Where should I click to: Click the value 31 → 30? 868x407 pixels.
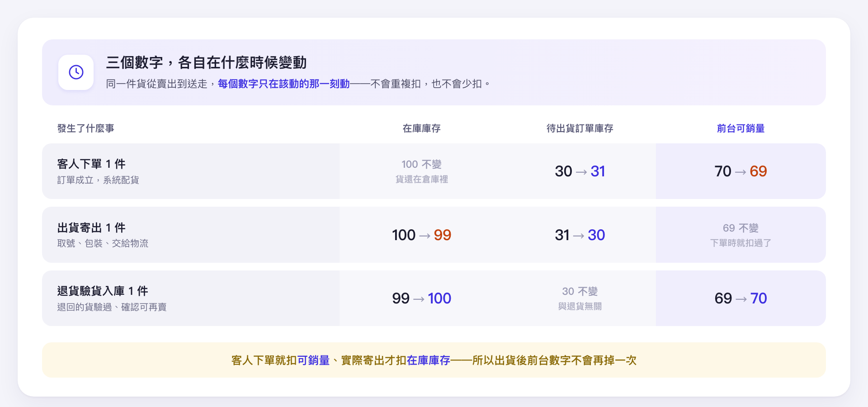click(x=580, y=235)
